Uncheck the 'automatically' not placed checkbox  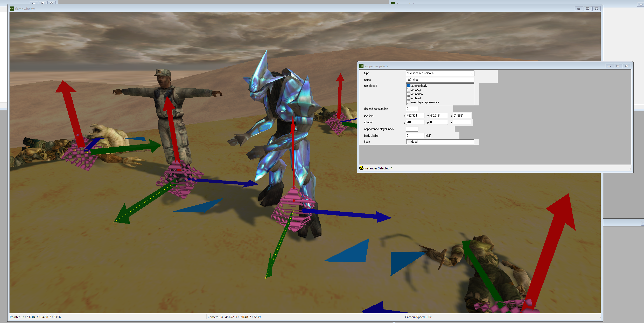tap(409, 86)
